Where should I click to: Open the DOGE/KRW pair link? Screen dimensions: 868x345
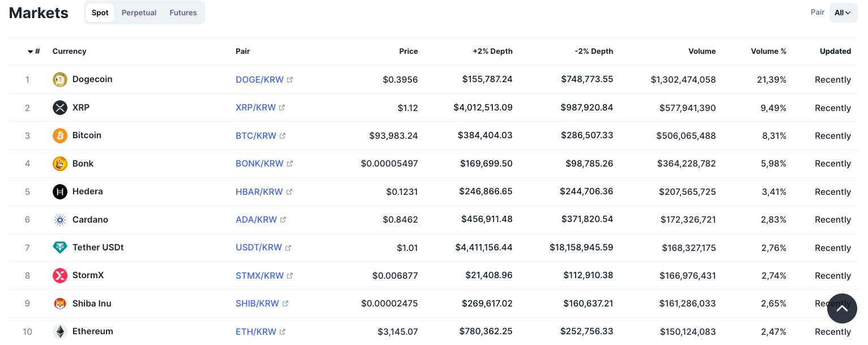point(259,80)
